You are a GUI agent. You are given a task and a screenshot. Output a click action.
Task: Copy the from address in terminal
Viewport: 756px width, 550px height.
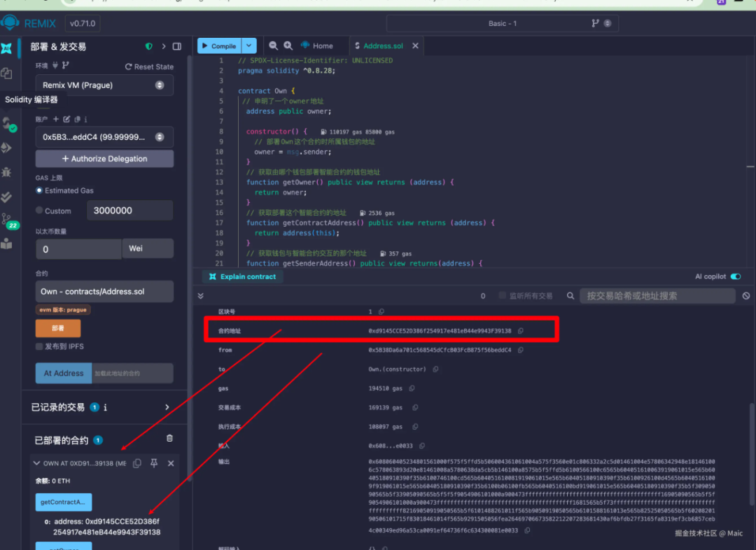pos(521,350)
